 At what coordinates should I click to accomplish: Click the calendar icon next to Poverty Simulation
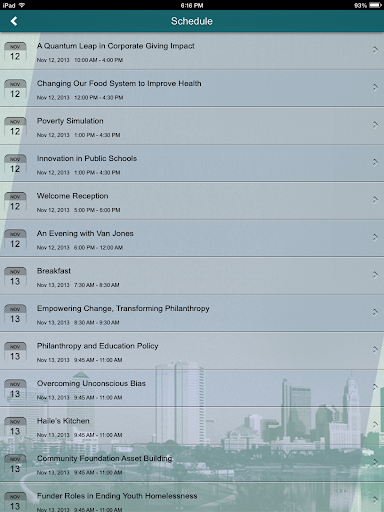pos(15,127)
